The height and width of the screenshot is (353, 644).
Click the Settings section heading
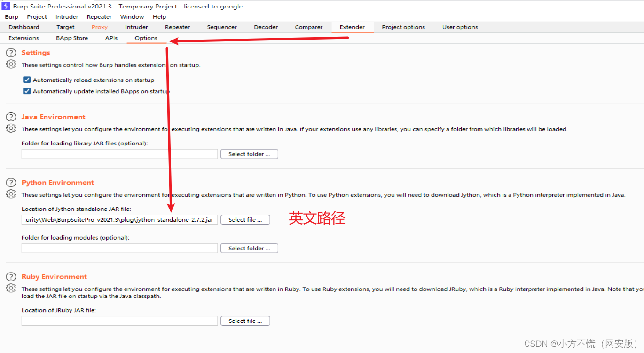pos(36,53)
